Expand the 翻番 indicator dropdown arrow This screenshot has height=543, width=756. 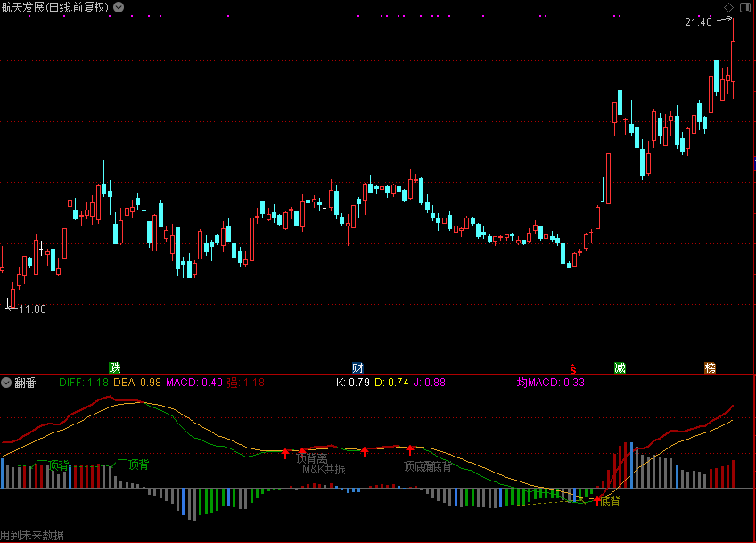[7, 383]
